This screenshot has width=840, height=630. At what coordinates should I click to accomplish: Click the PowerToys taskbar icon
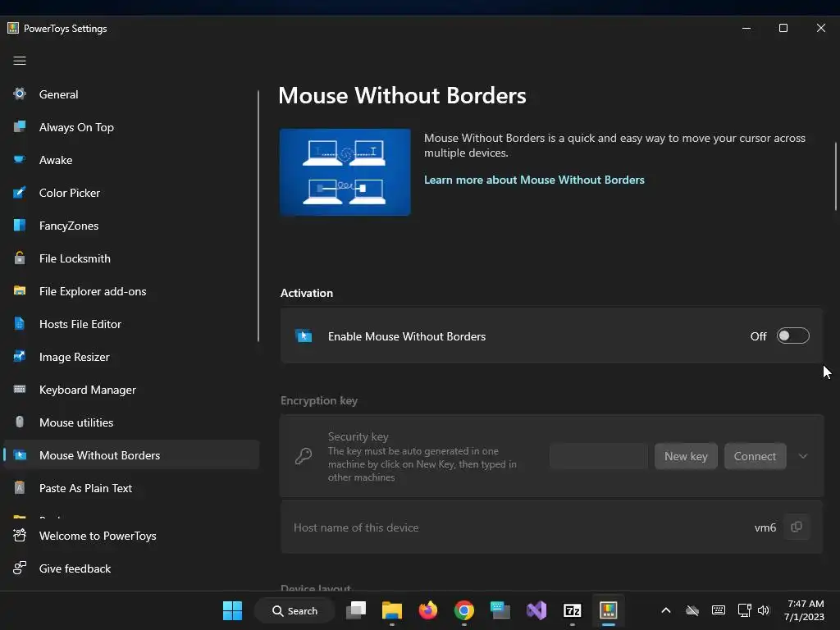click(x=609, y=610)
